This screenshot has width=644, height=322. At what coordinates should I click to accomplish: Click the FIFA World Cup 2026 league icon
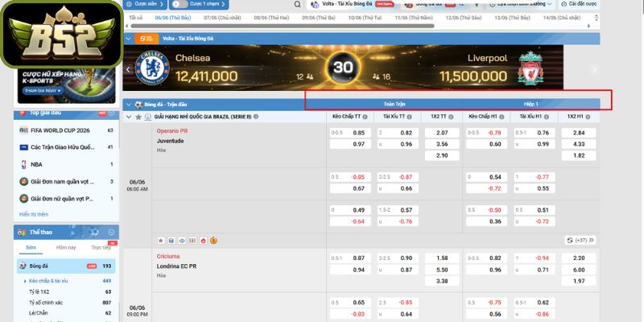[24, 130]
